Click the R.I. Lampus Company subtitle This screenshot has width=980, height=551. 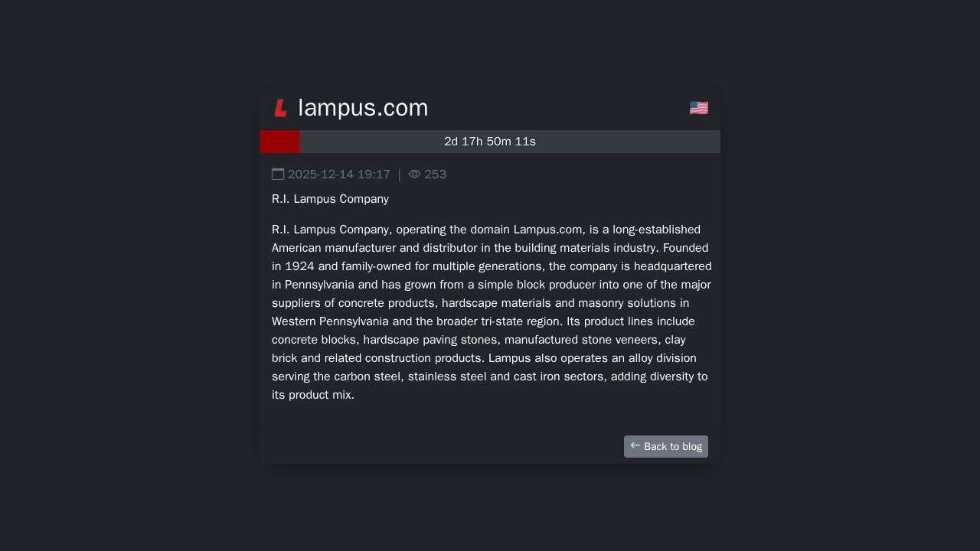coord(330,199)
